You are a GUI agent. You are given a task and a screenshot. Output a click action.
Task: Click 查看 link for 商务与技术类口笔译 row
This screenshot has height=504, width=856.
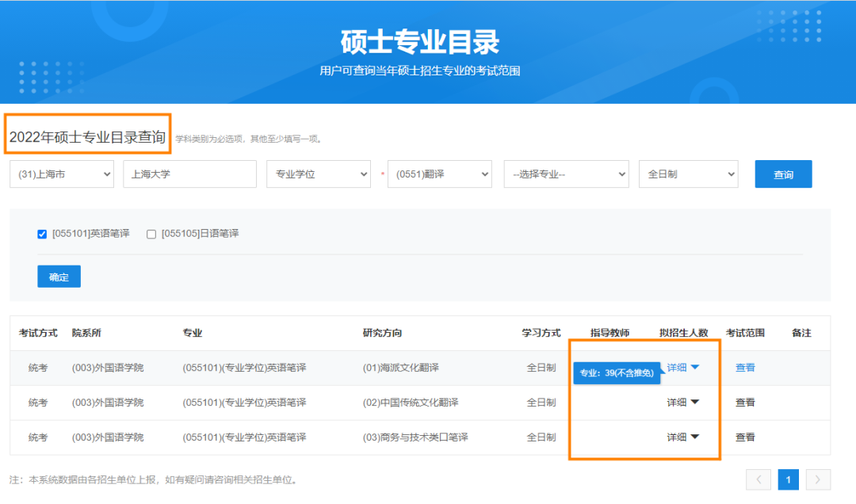click(745, 437)
